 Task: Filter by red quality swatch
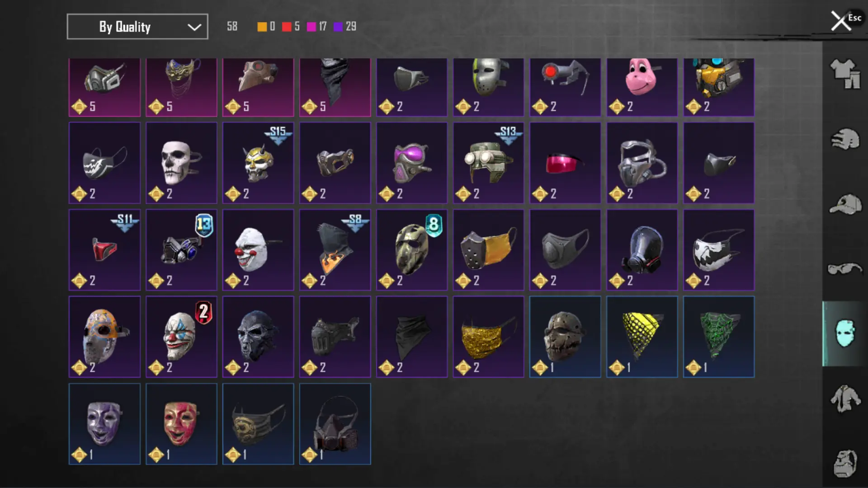point(287,27)
